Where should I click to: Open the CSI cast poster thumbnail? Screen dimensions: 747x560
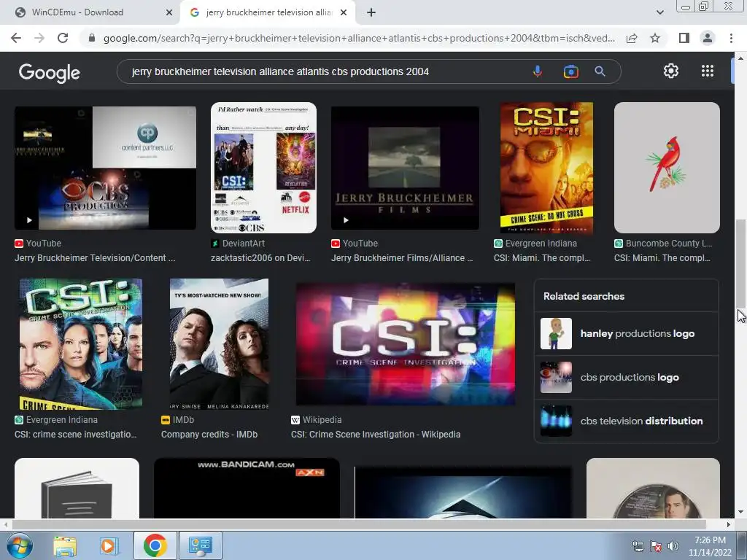coord(80,344)
